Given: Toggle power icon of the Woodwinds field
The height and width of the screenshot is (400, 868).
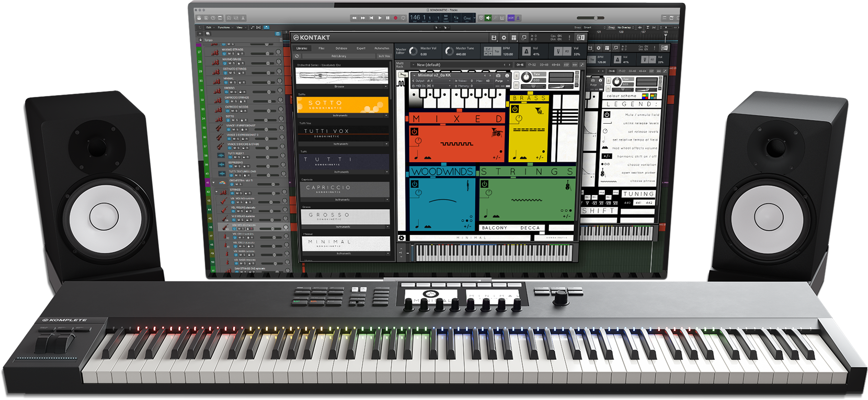Looking at the screenshot, I should [x=414, y=184].
